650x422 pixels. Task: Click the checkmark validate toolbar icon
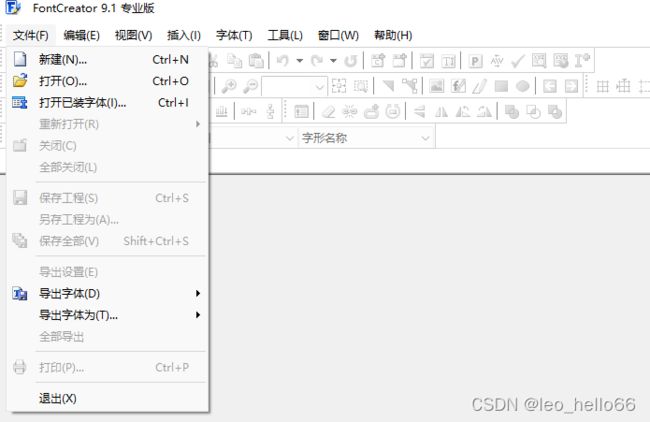pyautogui.click(x=518, y=61)
